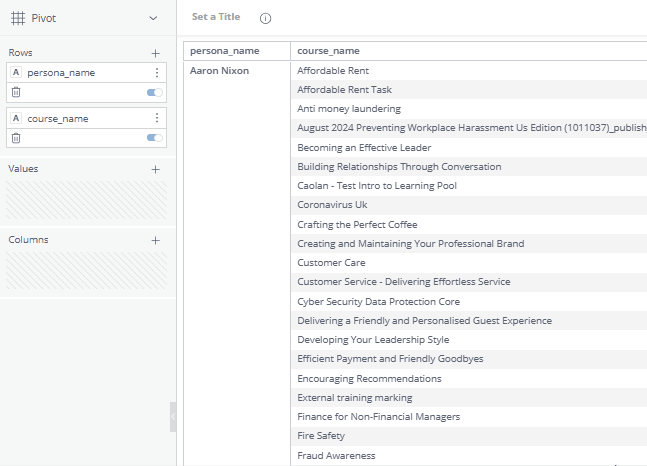Open persona_name row options menu
Viewport: 647px width, 466px height.
(x=157, y=73)
